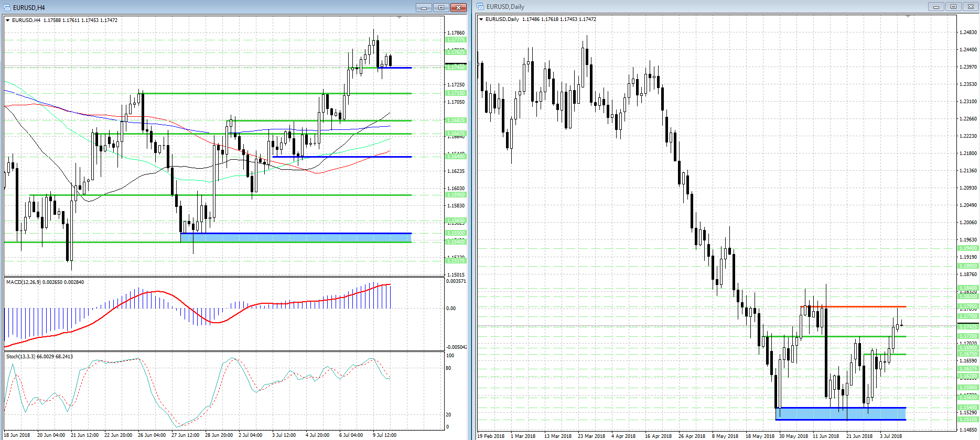
Task: Click the 1.15175 level label in H4 chart
Action: 456,261
